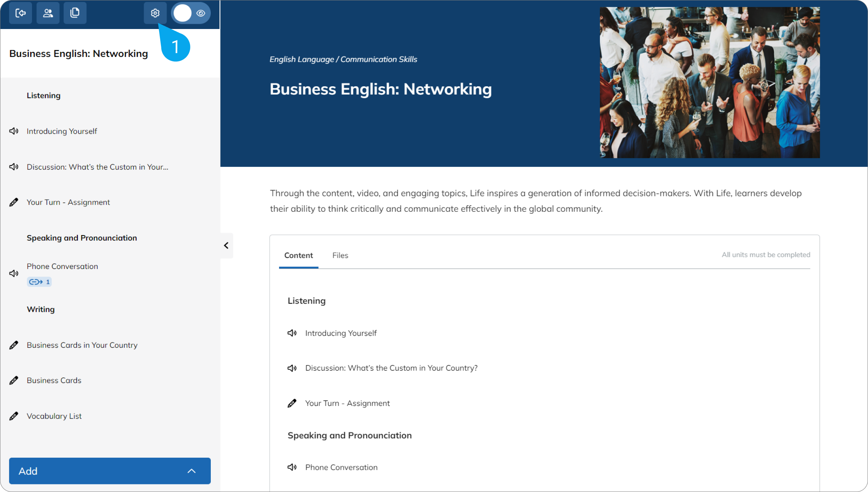Open Phone Conversation in the content list
The width and height of the screenshot is (868, 492).
click(341, 468)
